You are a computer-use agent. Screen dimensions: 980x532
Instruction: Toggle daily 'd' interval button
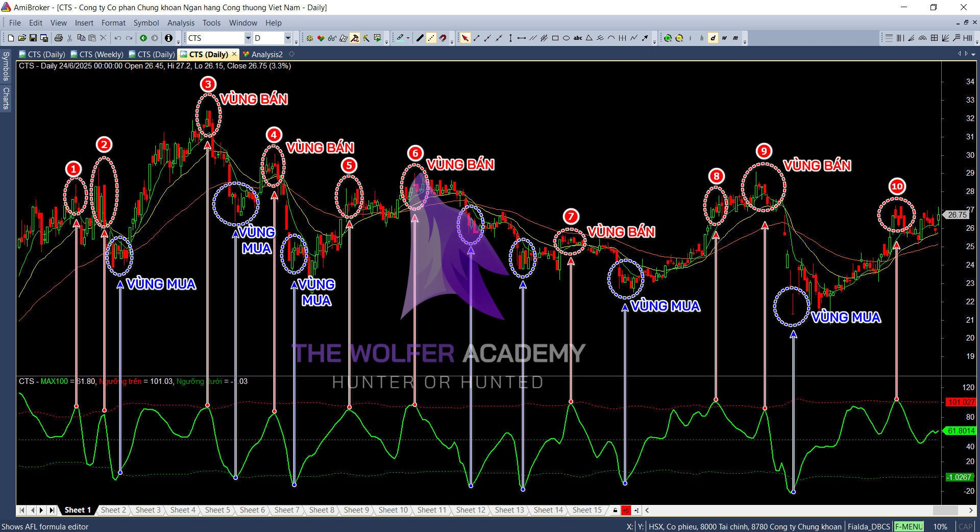[713, 38]
